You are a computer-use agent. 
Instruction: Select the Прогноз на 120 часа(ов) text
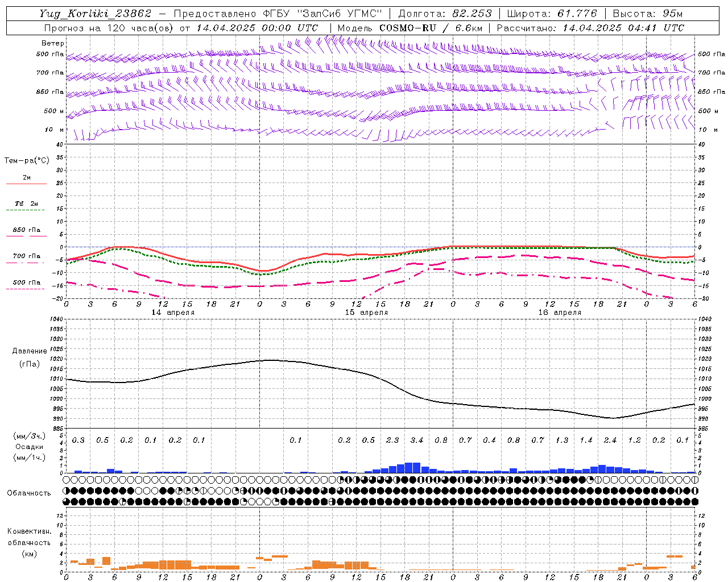click(109, 28)
